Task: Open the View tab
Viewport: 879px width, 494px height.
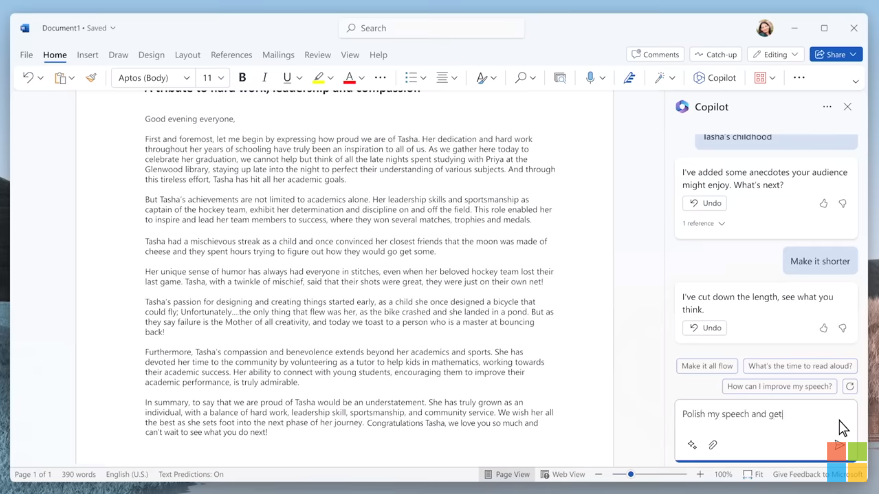Action: pos(350,55)
